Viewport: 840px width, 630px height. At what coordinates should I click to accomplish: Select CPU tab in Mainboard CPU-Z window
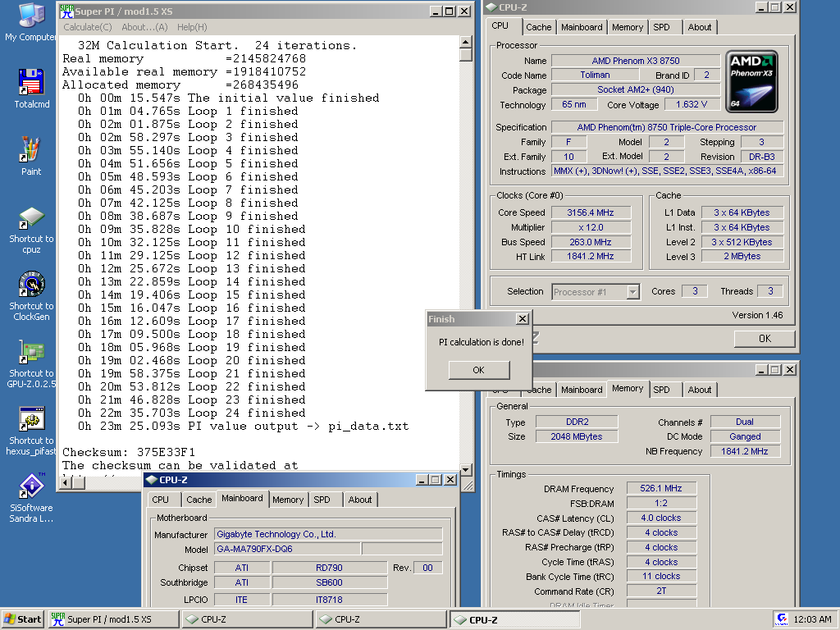point(160,500)
